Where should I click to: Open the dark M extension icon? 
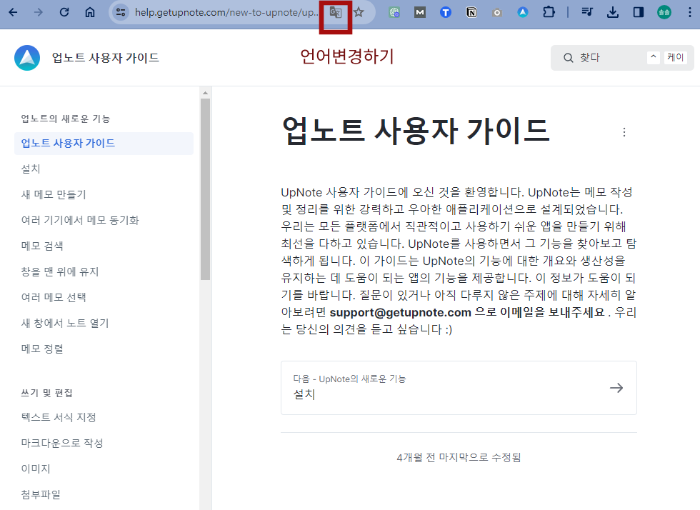click(420, 13)
